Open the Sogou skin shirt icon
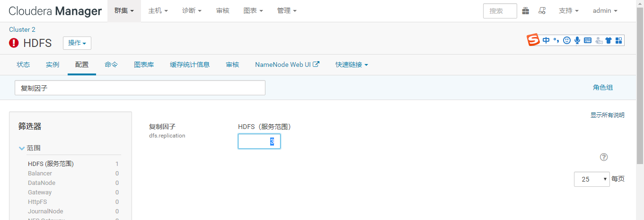 click(609, 40)
